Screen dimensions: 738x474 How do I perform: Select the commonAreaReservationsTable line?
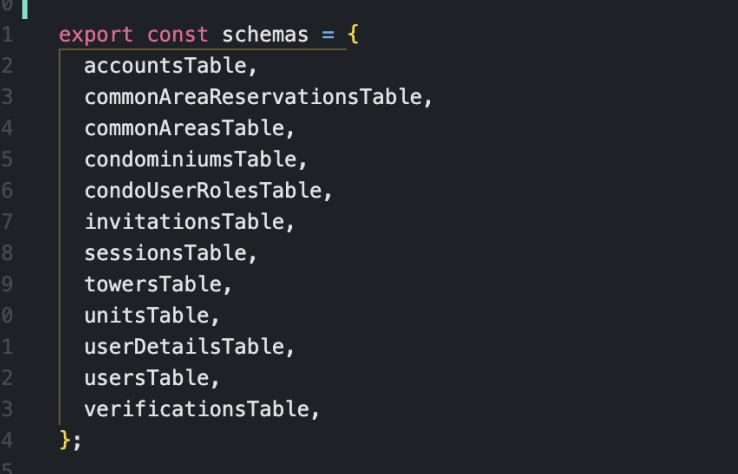coord(257,97)
